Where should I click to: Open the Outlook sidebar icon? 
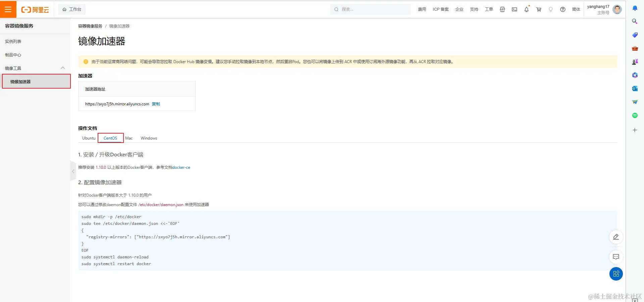pyautogui.click(x=635, y=89)
